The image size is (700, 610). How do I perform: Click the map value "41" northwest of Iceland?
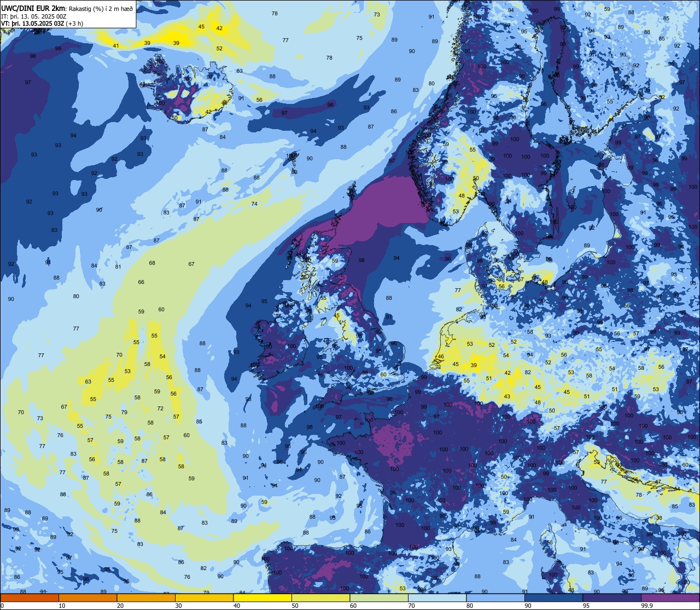click(115, 46)
